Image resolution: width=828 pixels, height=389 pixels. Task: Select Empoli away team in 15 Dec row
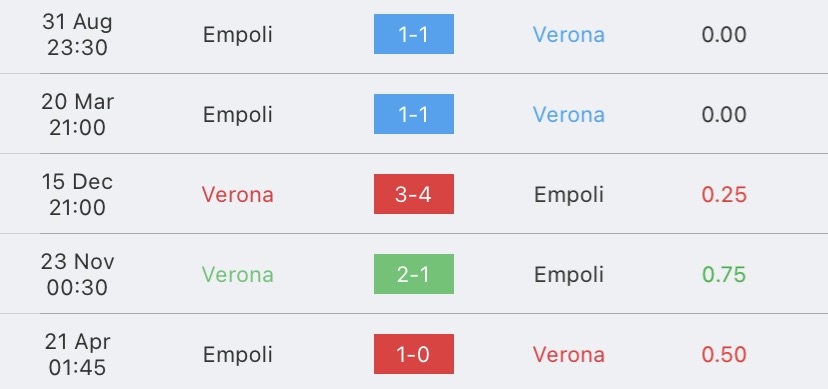tap(569, 195)
